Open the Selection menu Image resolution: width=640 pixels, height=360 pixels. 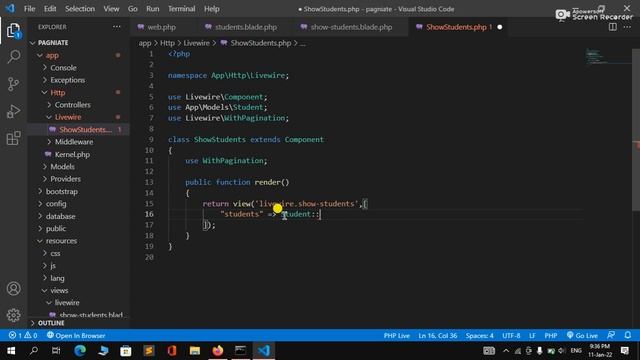click(80, 9)
